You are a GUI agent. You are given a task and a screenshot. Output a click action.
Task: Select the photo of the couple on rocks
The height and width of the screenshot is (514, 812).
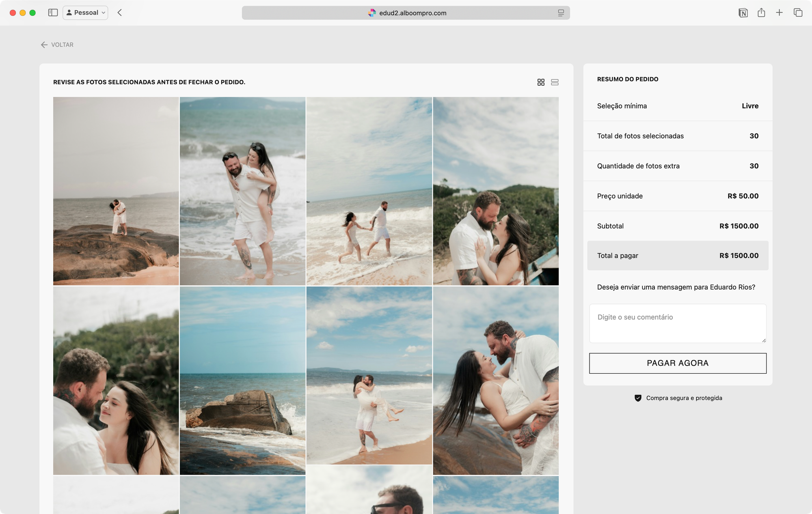pyautogui.click(x=116, y=191)
